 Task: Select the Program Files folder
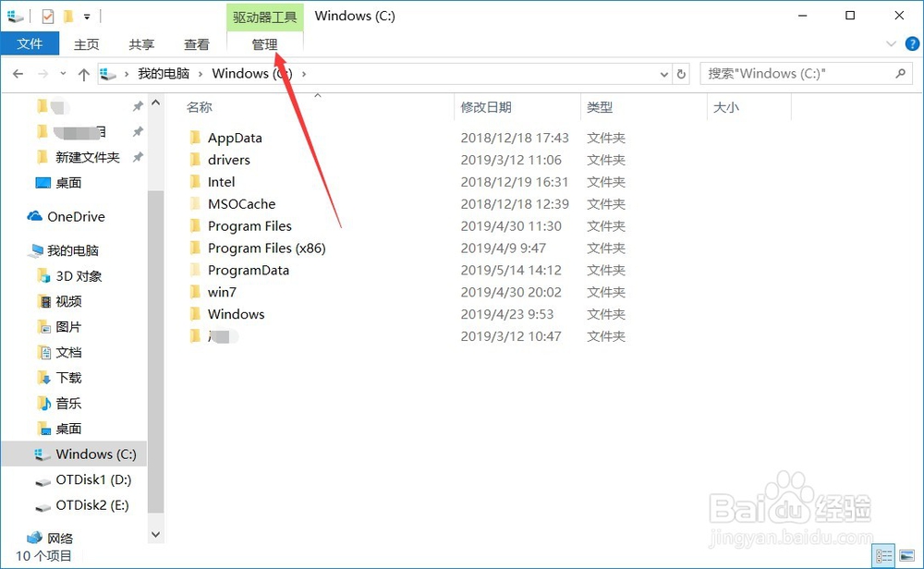tap(249, 226)
